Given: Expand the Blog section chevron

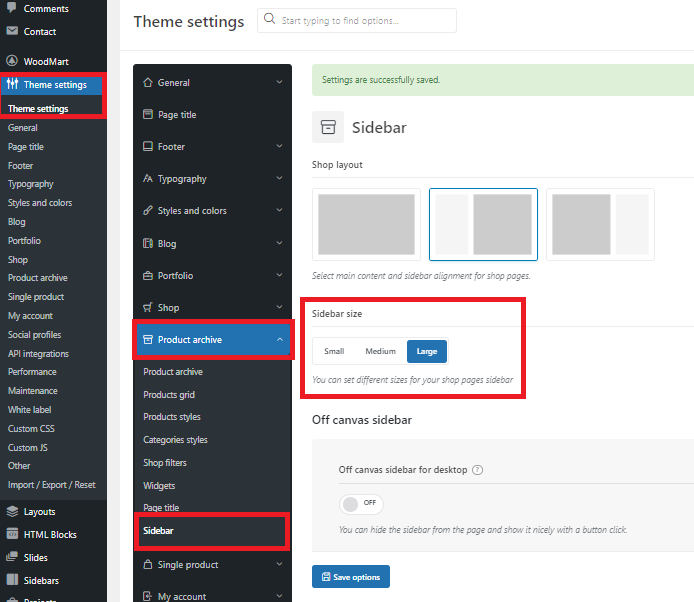Looking at the screenshot, I should (279, 243).
